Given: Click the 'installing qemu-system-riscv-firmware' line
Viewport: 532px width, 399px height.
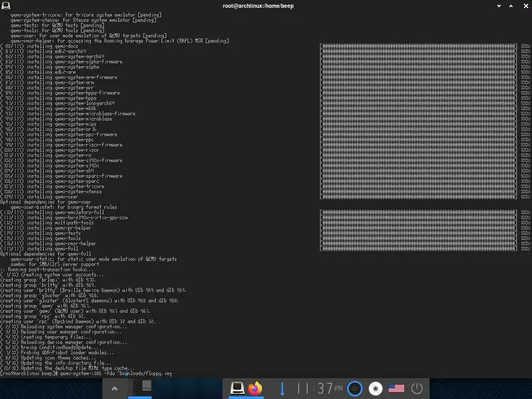Looking at the screenshot, I should [x=61, y=145].
